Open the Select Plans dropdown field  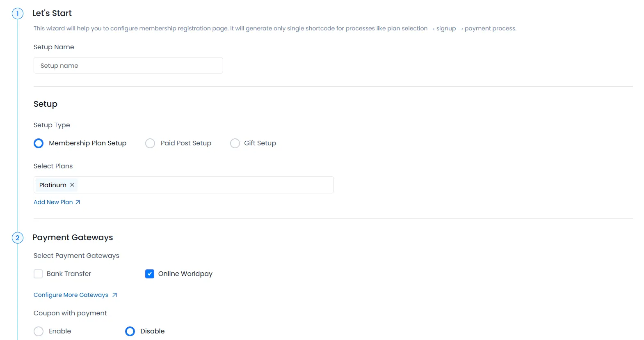coord(205,185)
